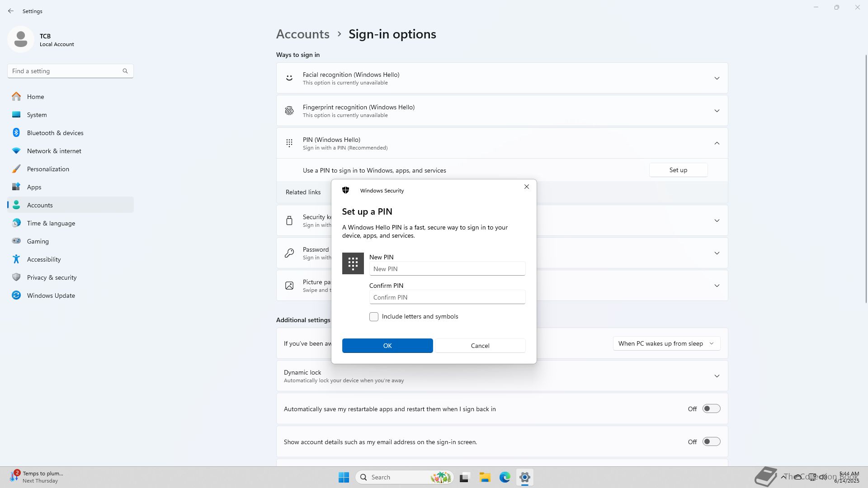Click the keypad icon beside New PIN
The image size is (868, 488).
pos(353,263)
